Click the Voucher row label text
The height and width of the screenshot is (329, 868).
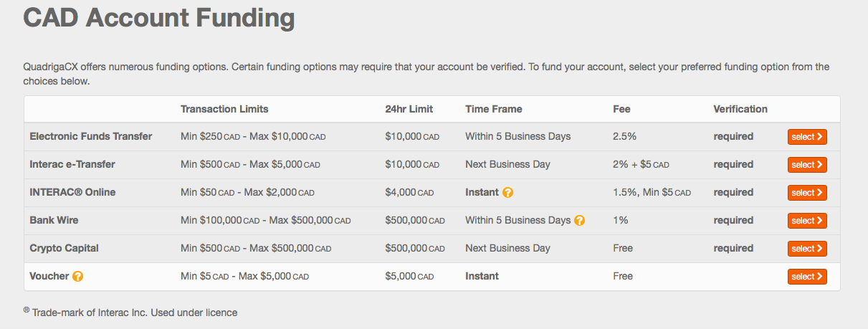tap(48, 276)
